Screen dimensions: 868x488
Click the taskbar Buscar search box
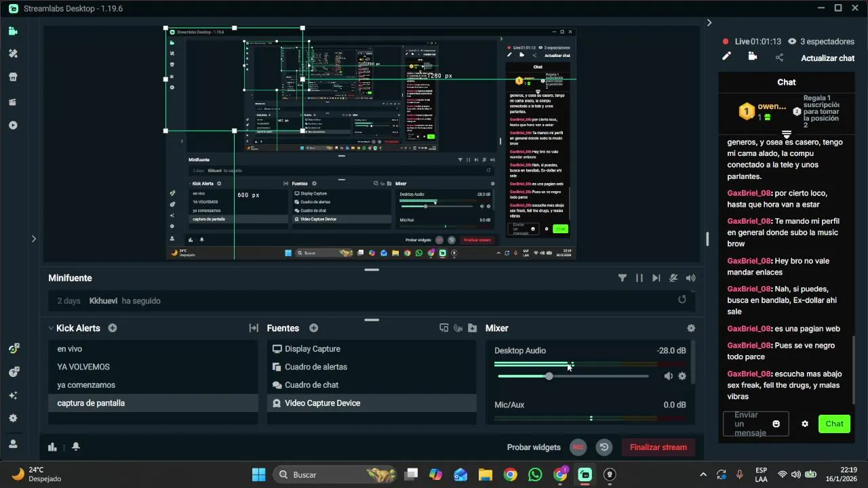(x=335, y=474)
